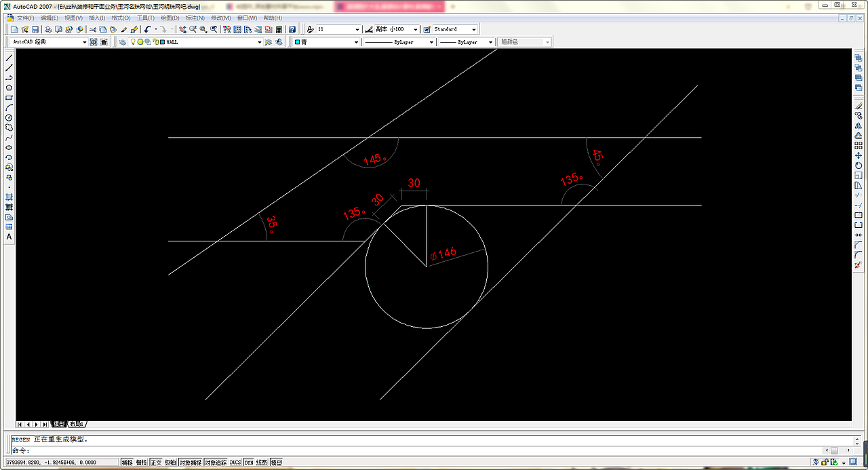Click the Cut scissors icon

[x=92, y=29]
